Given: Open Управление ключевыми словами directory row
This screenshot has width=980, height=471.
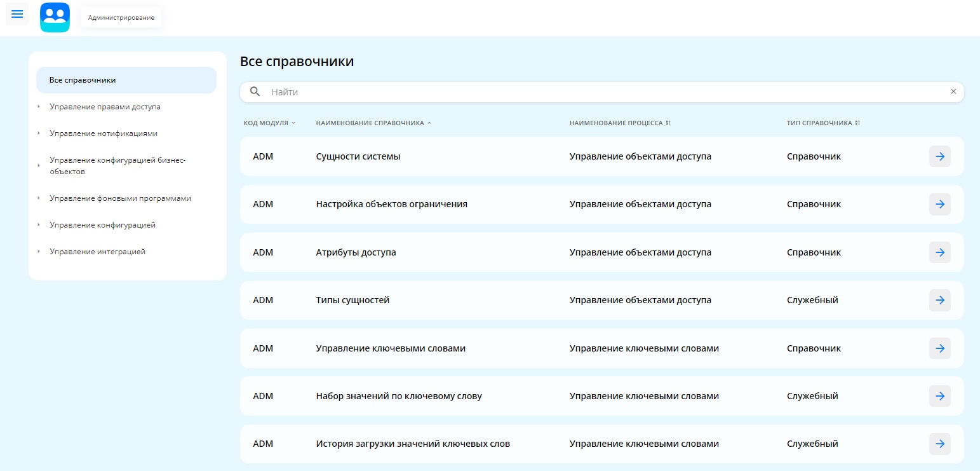Looking at the screenshot, I should click(390, 348).
